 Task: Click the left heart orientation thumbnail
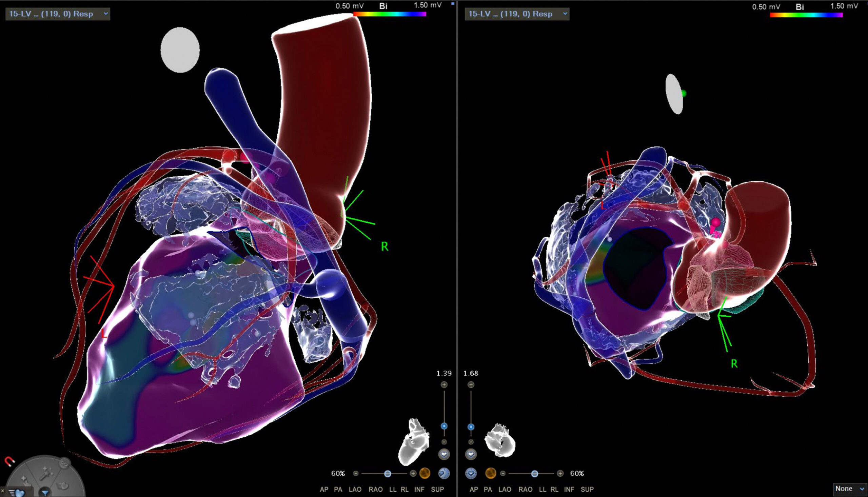414,441
